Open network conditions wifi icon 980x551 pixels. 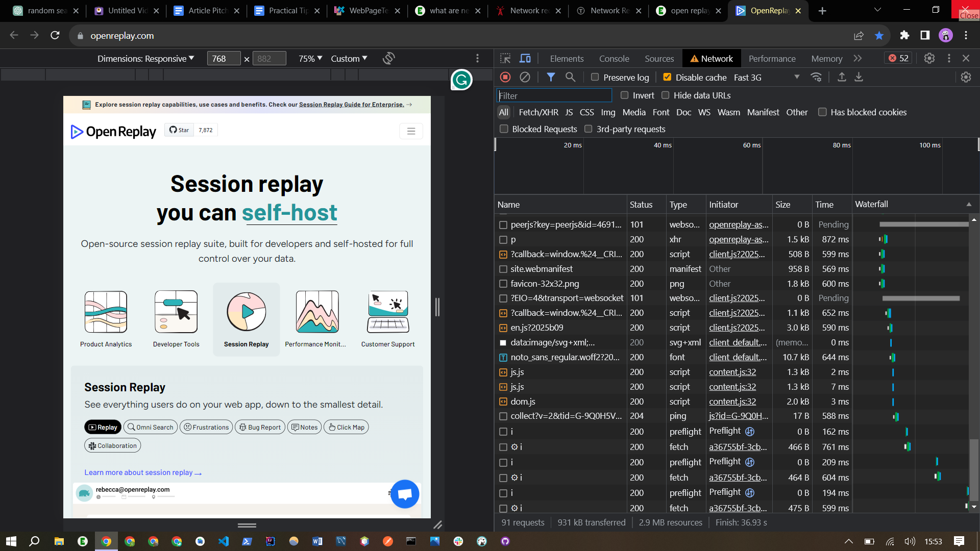pyautogui.click(x=816, y=77)
